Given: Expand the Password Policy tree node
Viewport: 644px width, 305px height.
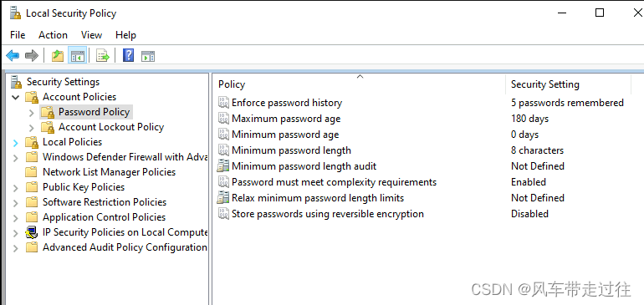Looking at the screenshot, I should [32, 112].
